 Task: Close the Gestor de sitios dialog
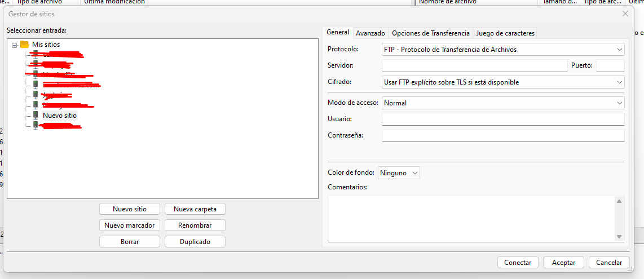coord(625,14)
